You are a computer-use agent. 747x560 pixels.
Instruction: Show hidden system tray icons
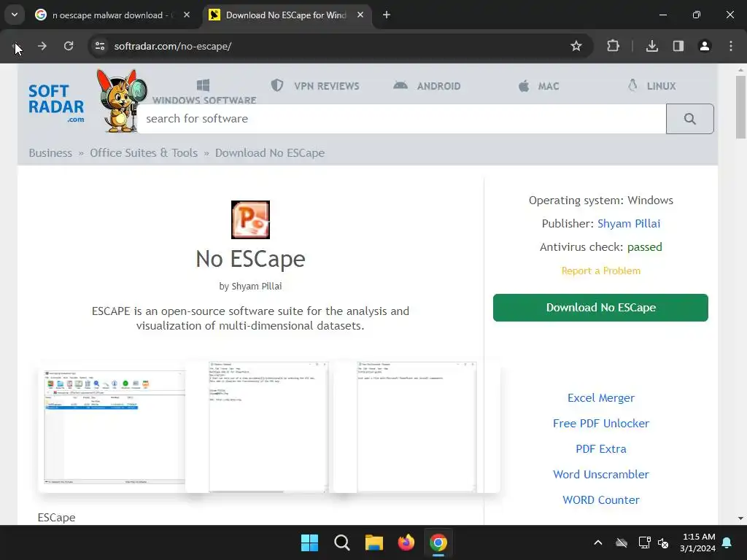[x=598, y=542]
